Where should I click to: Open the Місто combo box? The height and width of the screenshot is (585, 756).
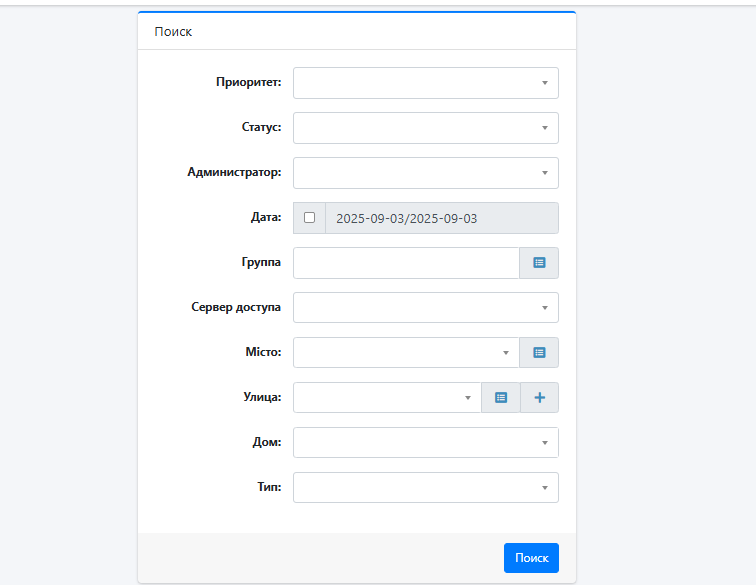pos(406,353)
